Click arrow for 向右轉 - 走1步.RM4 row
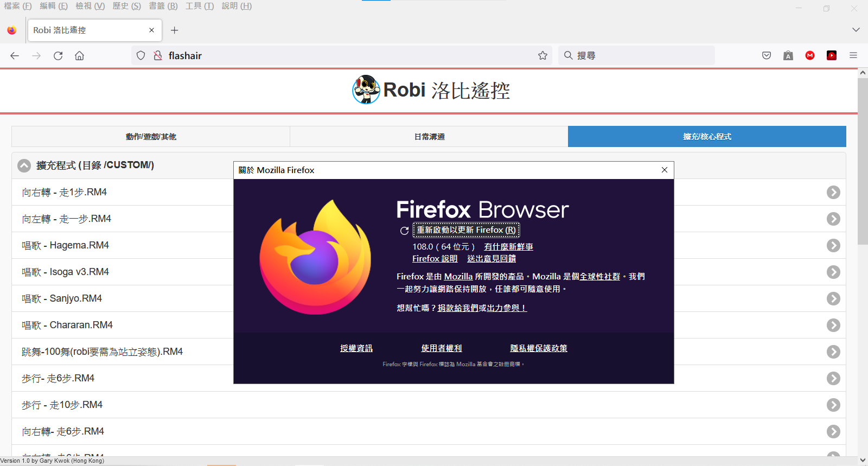 coord(833,192)
